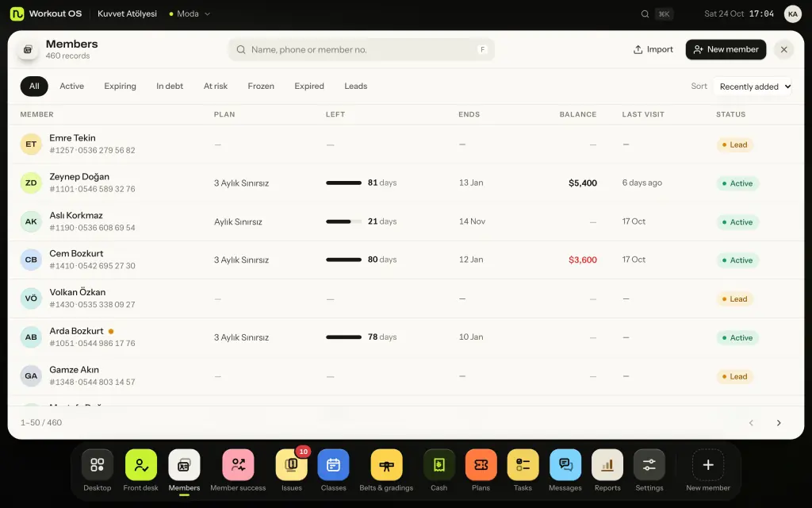Switch to the Leads filter tab
Image resolution: width=812 pixels, height=508 pixels.
[356, 86]
